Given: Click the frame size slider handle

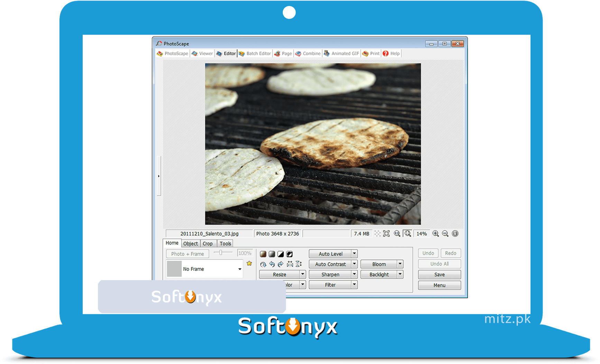Looking at the screenshot, I should (221, 253).
